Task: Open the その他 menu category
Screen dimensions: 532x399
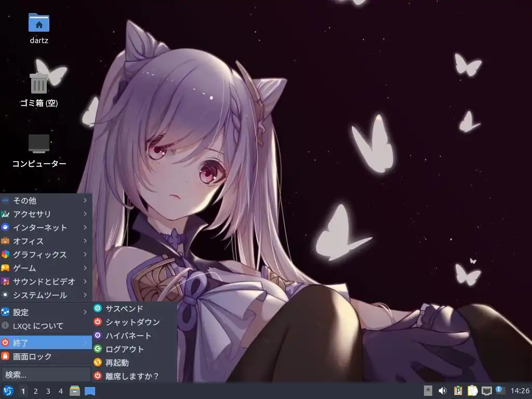Action: tap(46, 201)
